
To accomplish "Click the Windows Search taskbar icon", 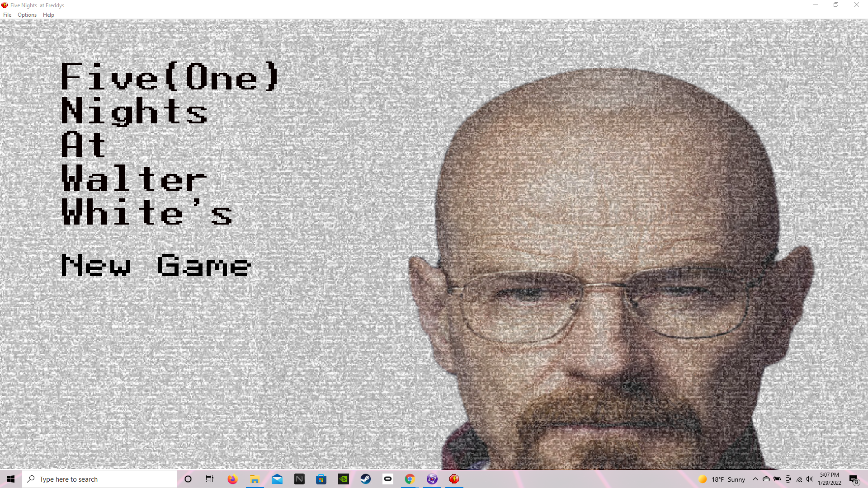I will tap(31, 479).
